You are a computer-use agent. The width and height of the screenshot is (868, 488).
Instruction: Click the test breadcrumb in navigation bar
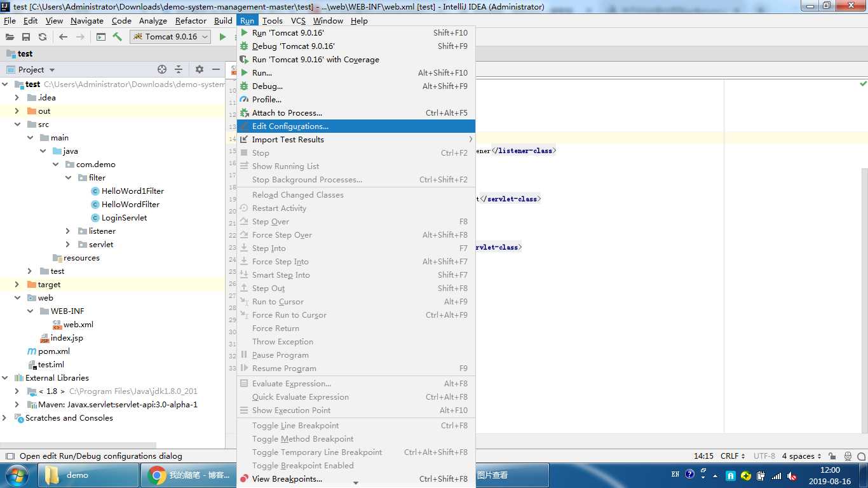[x=20, y=53]
